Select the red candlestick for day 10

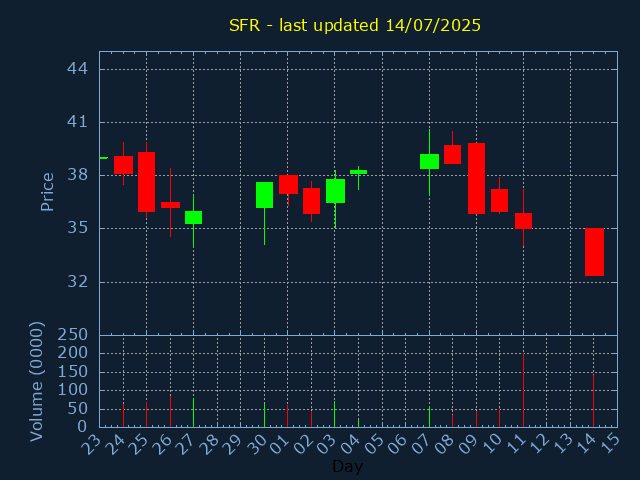click(x=499, y=200)
